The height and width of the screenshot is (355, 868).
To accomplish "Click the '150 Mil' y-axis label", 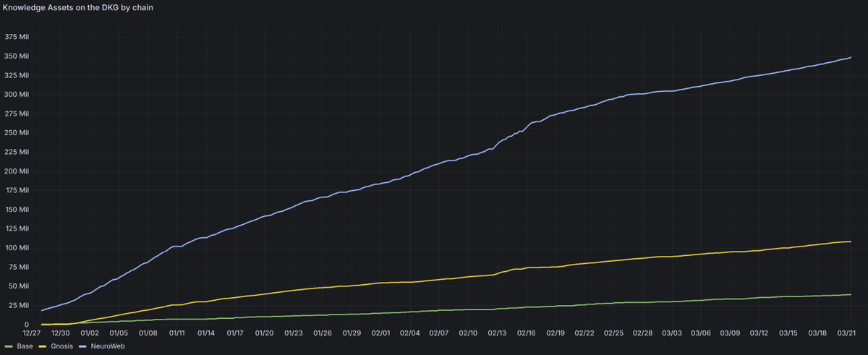I will pyautogui.click(x=16, y=210).
